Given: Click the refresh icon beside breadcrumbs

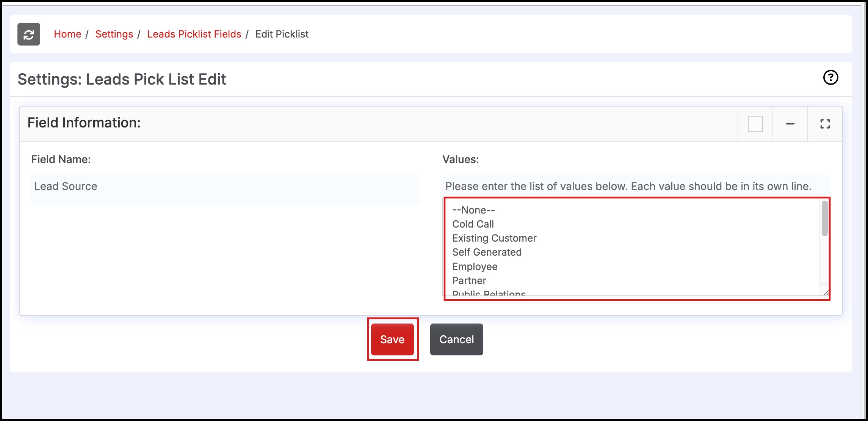Looking at the screenshot, I should coord(28,34).
